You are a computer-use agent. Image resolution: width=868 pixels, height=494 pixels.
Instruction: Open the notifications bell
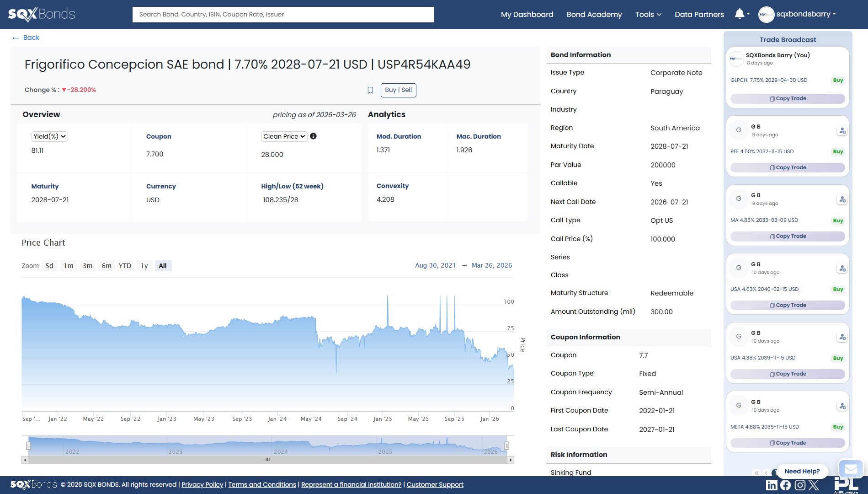(x=739, y=14)
